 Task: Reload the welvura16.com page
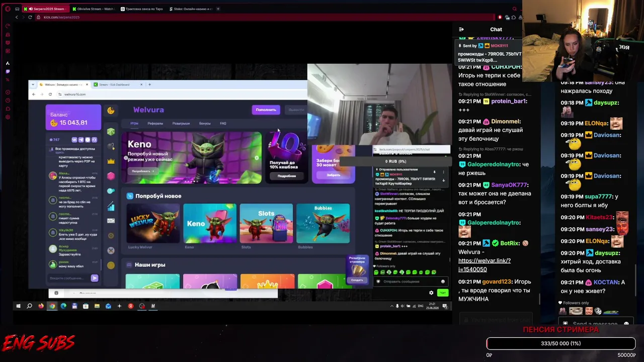[x=50, y=94]
